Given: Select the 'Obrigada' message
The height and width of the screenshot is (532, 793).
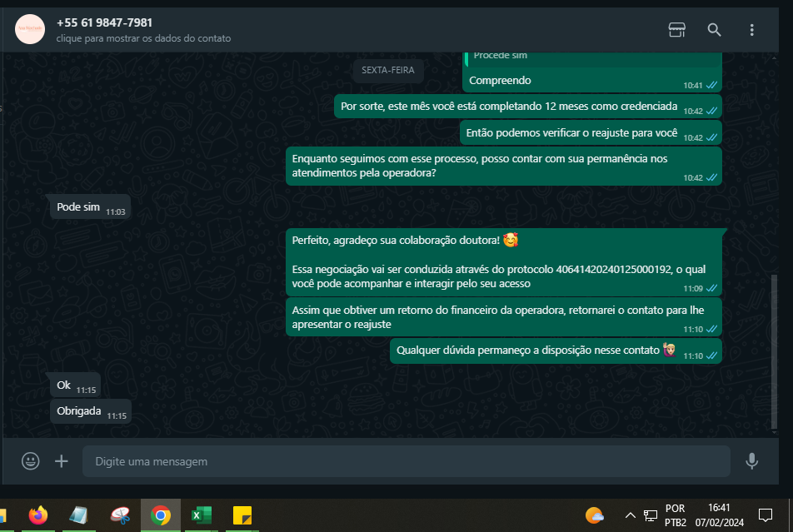Looking at the screenshot, I should [x=91, y=411].
